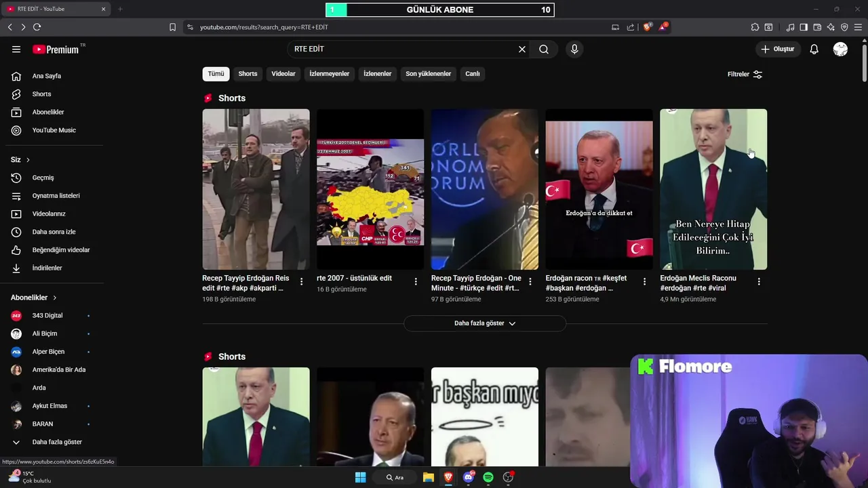Select the İzlenenler filter chip
Screen dimensions: 868x488
point(378,74)
